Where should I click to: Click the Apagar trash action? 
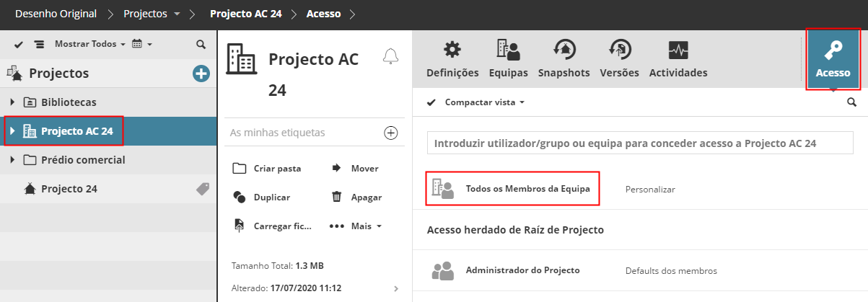coord(356,197)
